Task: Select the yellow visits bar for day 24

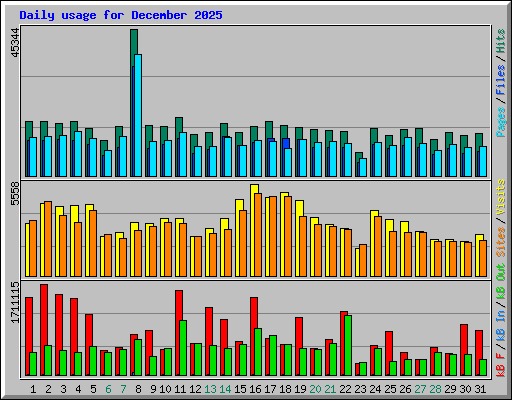Action: (373, 243)
